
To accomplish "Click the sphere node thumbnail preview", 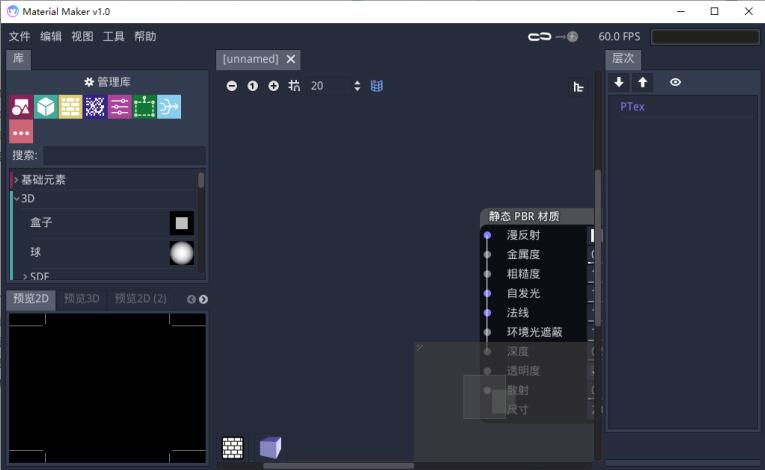I will 181,253.
